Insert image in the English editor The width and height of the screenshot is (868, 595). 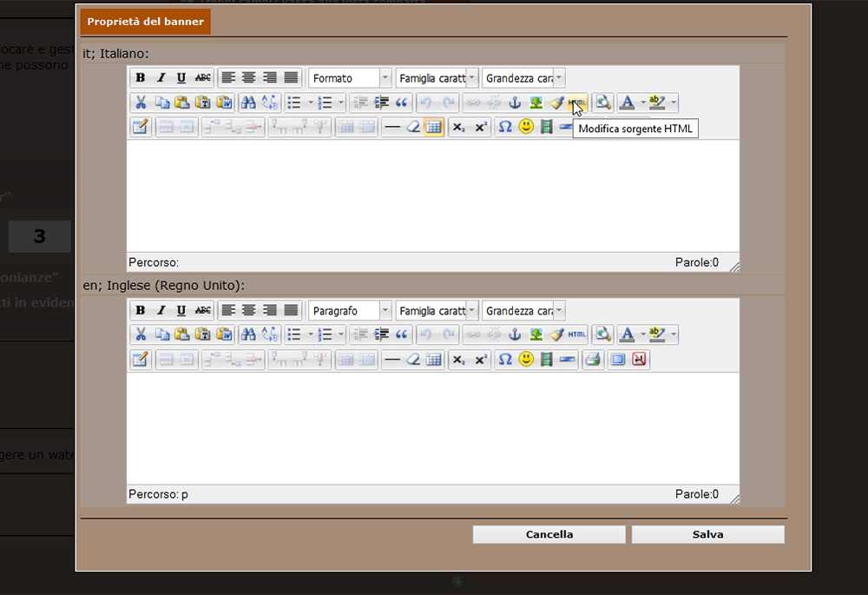[x=536, y=334]
